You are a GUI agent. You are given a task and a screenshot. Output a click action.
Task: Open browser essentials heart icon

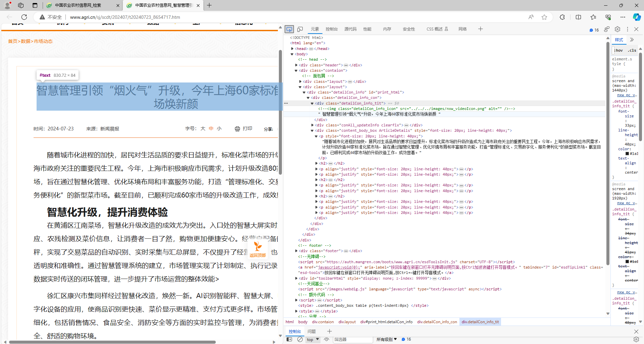tap(608, 17)
